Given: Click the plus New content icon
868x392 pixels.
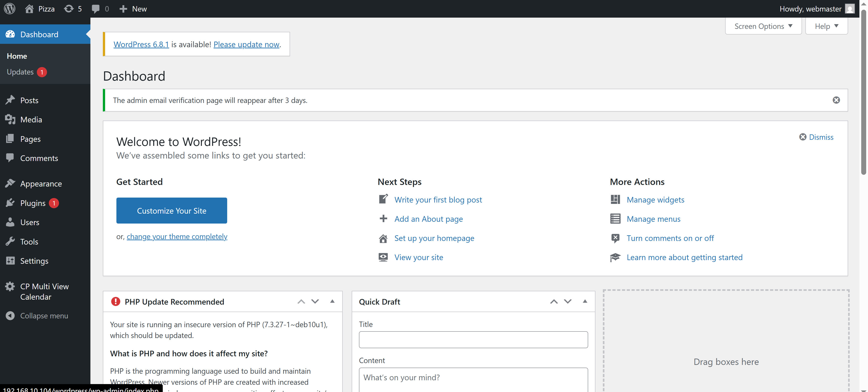Looking at the screenshot, I should 123,9.
